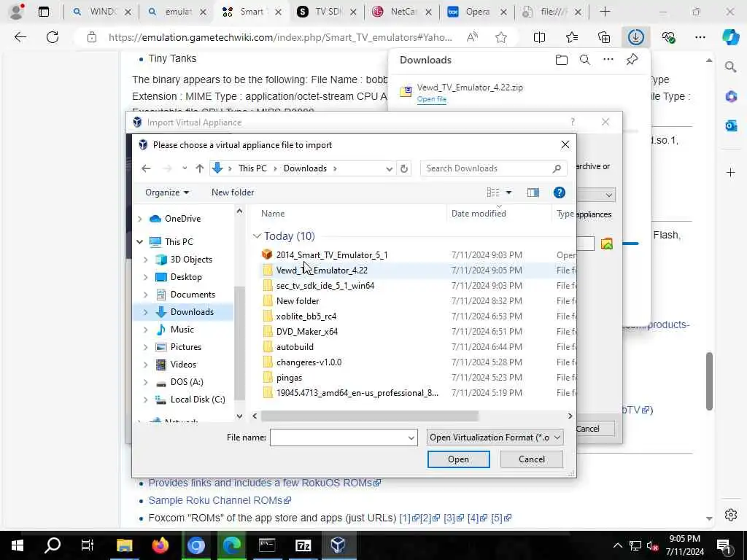This screenshot has height=560, width=747.
Task: Select the Vewd_TV_Emulator_4.22 folder
Action: [x=322, y=271]
